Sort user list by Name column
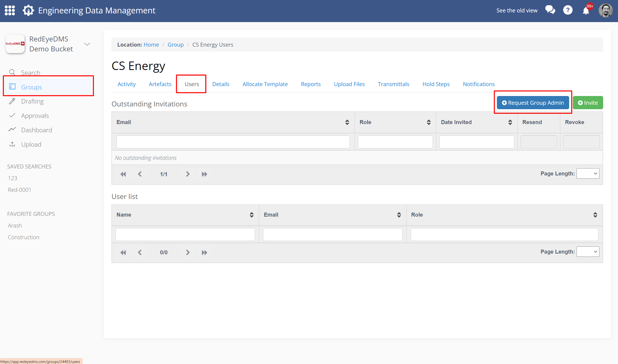The height and width of the screenshot is (364, 618). click(x=251, y=215)
